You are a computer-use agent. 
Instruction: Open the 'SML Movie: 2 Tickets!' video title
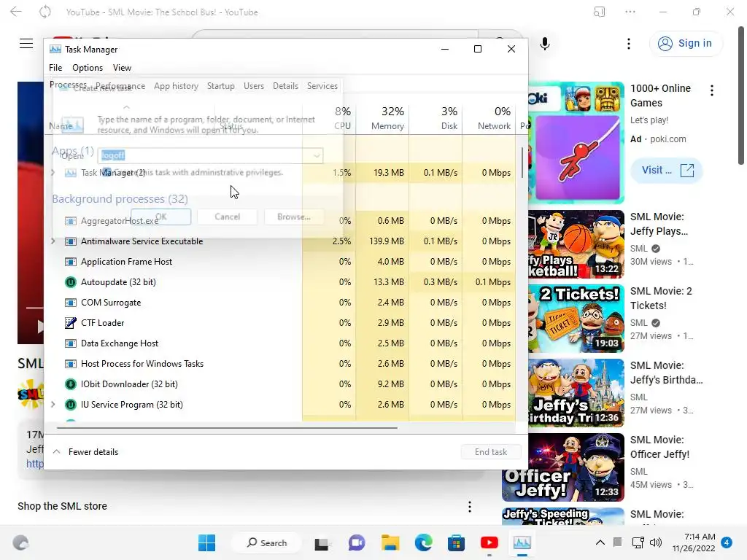[x=661, y=298]
